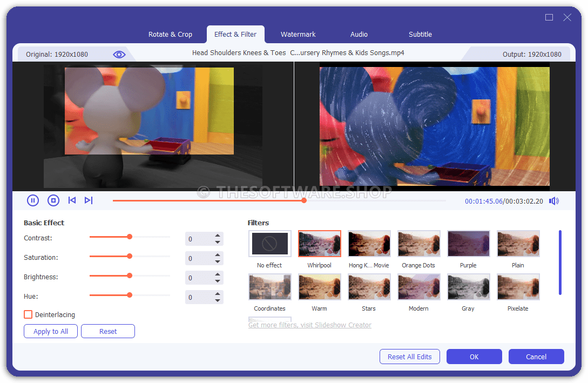The height and width of the screenshot is (383, 588).
Task: Select the Whirlpool filter thumbnail
Action: coord(320,244)
